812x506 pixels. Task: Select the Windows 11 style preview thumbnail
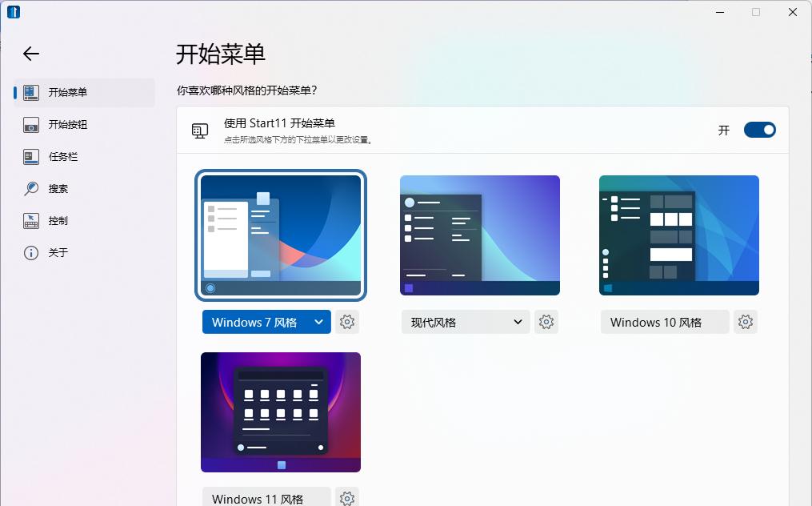coord(281,412)
